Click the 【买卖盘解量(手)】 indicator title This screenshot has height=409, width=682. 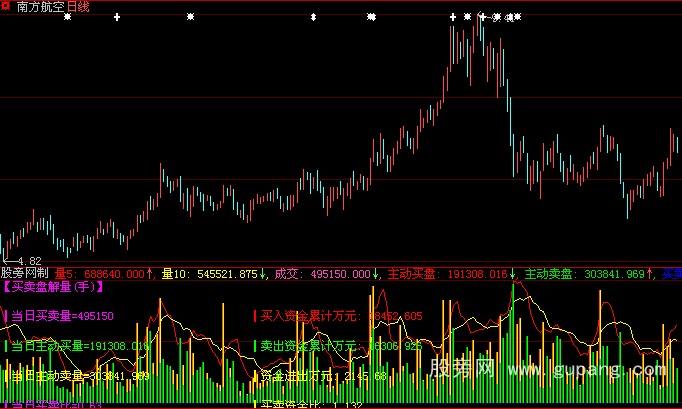point(53,287)
